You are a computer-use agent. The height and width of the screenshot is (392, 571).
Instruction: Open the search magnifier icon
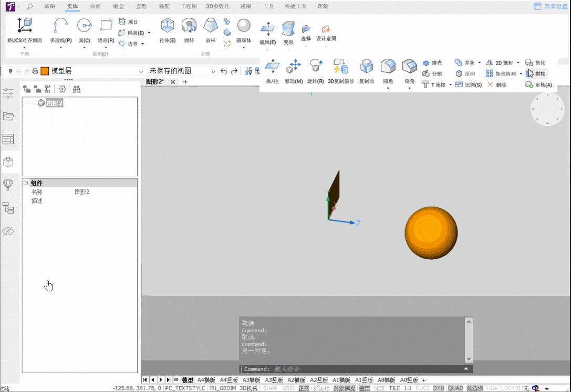[30, 6]
